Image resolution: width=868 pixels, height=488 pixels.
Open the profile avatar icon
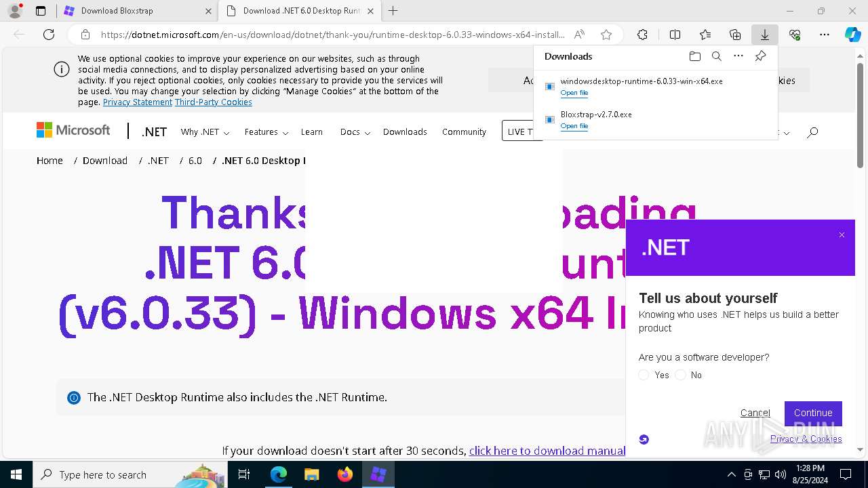14,11
